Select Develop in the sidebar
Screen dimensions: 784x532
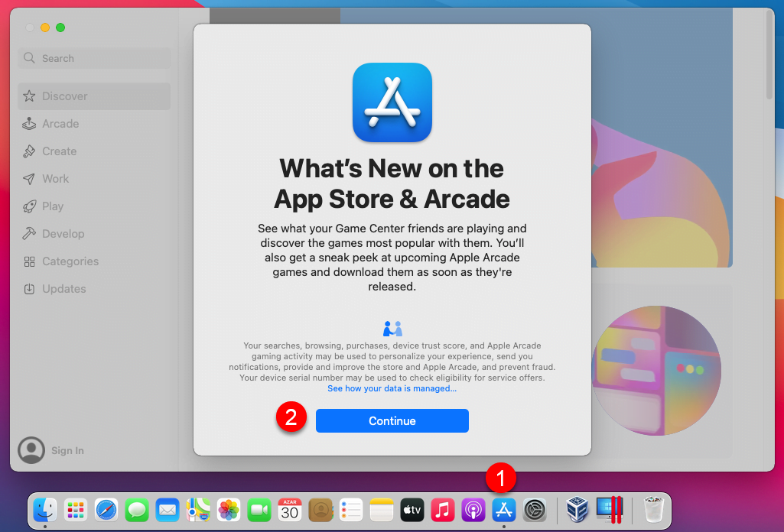coord(94,233)
